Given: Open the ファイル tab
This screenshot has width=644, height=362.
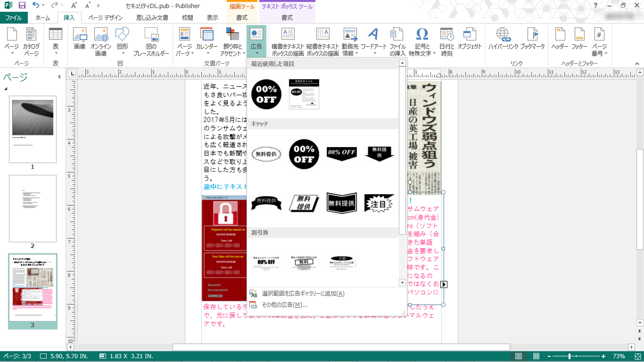Looking at the screenshot, I should 14,18.
